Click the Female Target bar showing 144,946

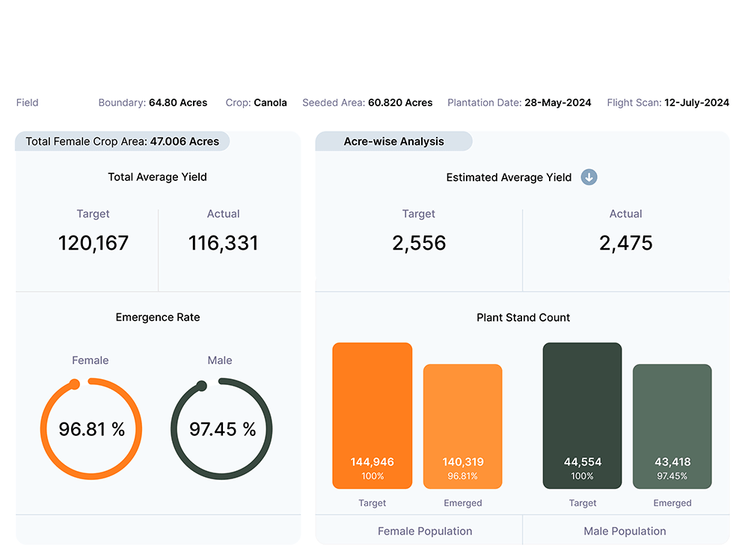point(373,415)
